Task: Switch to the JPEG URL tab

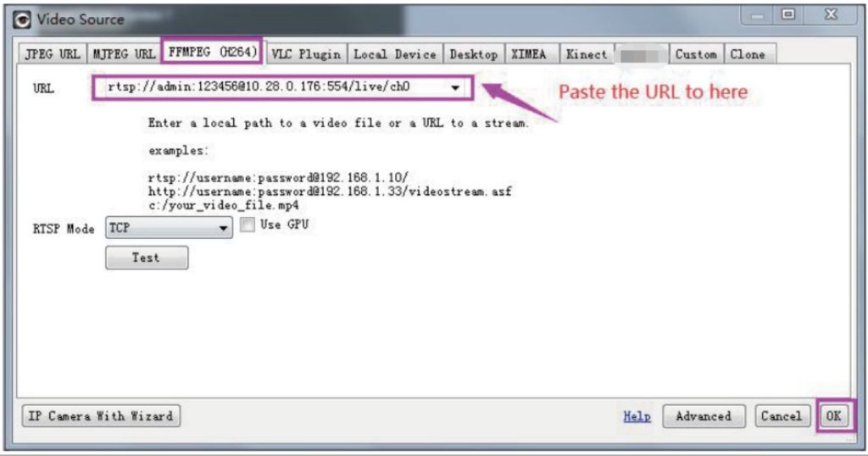Action: pyautogui.click(x=53, y=54)
